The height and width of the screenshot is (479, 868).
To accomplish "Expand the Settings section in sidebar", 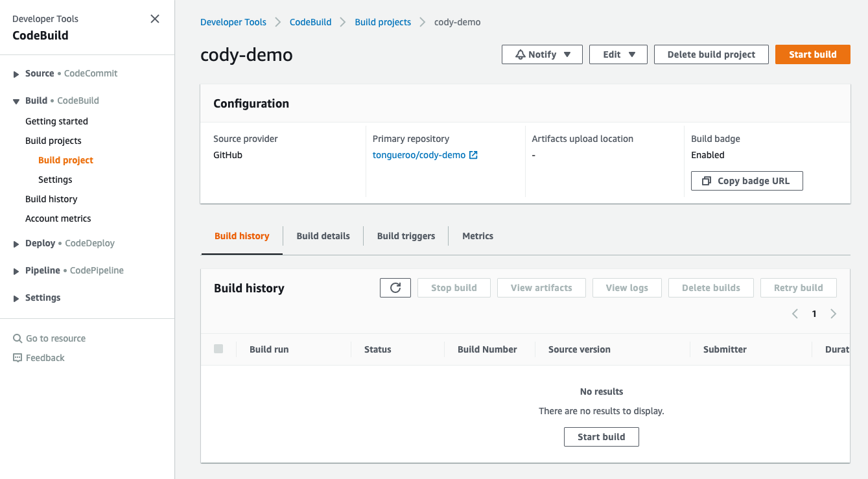I will [16, 298].
